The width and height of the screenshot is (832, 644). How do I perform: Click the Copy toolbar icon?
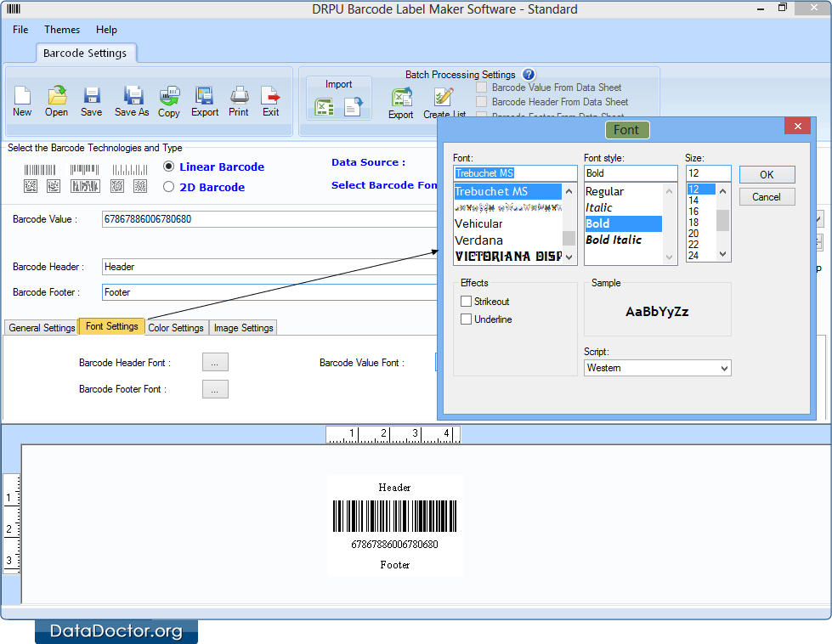169,96
